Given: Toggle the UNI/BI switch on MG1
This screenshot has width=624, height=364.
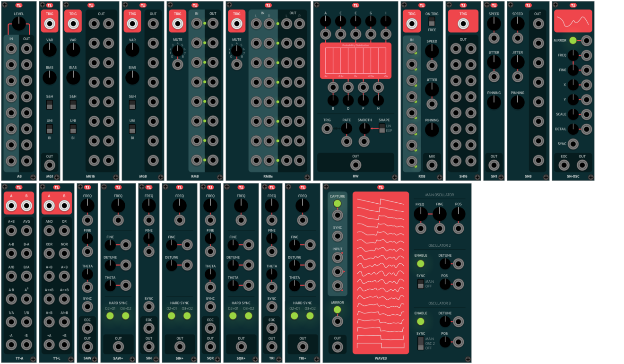Looking at the screenshot, I should coord(50,129).
